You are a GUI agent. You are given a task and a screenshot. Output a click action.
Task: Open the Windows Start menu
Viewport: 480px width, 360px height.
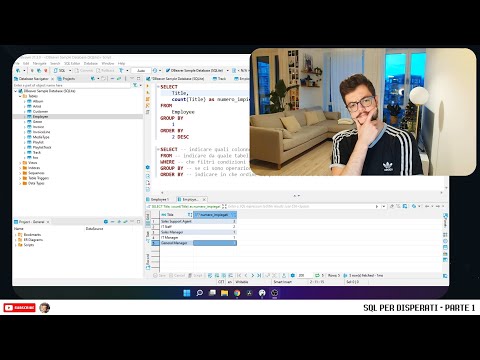(x=187, y=293)
